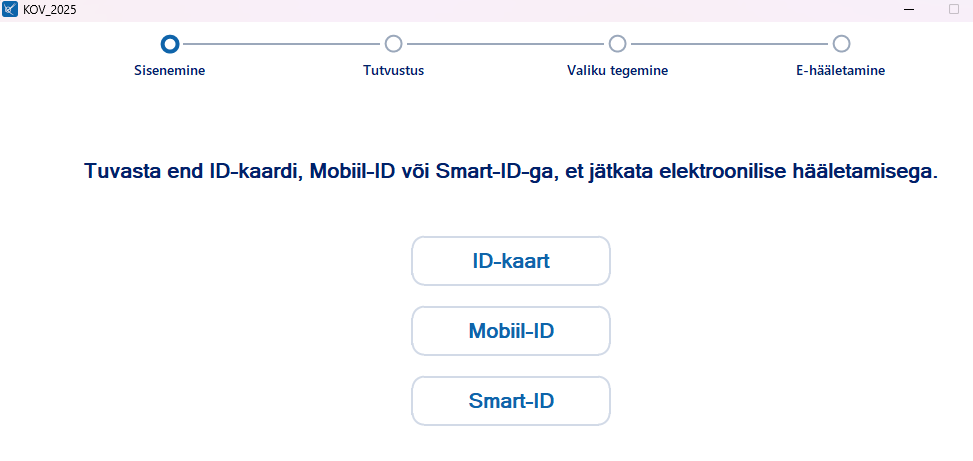Click the E-hääletamine step circle
Viewport: 973px width, 461px height.
tap(841, 44)
